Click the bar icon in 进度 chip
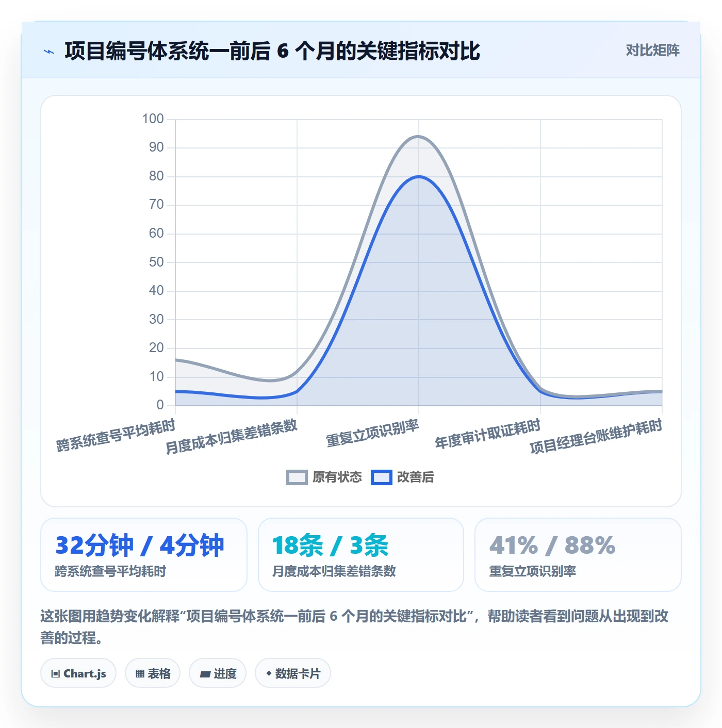Viewport: 722px width, 728px height. click(x=205, y=674)
